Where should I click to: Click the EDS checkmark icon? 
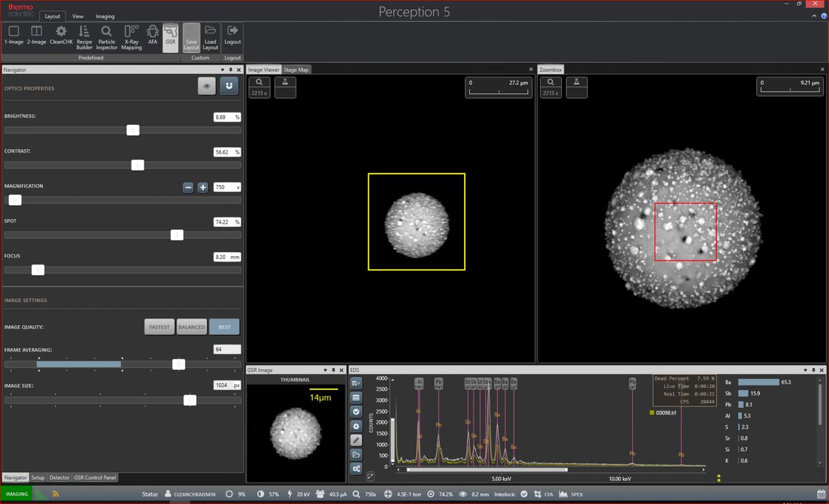click(356, 411)
